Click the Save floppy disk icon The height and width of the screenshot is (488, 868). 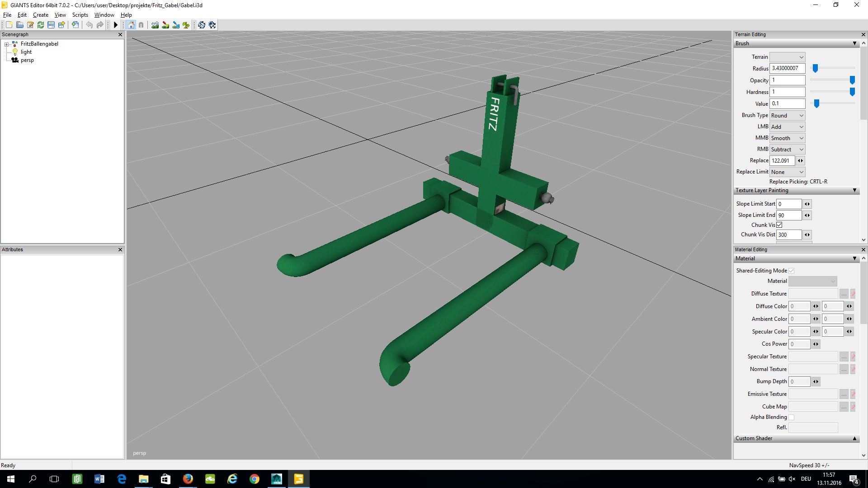click(51, 25)
